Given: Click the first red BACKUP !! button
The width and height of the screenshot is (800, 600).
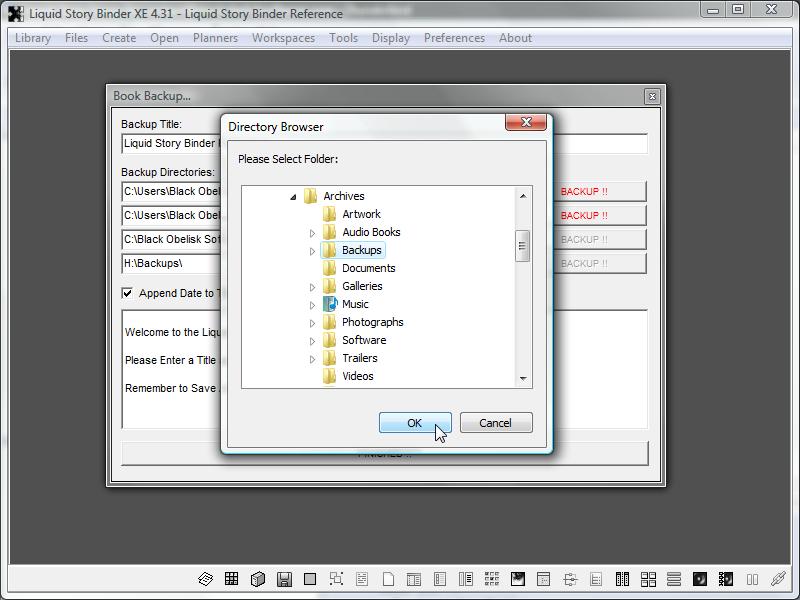Looking at the screenshot, I should pyautogui.click(x=598, y=191).
